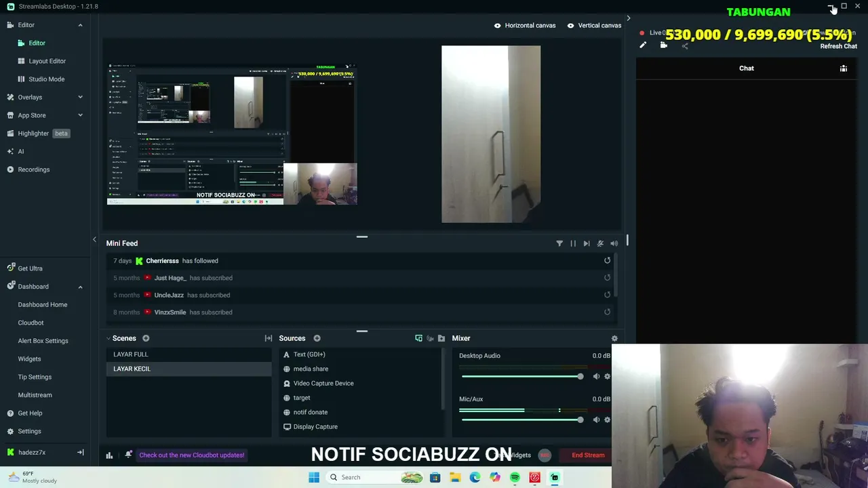This screenshot has width=868, height=488.
Task: Collapse the Dashboard section
Action: coord(80,287)
